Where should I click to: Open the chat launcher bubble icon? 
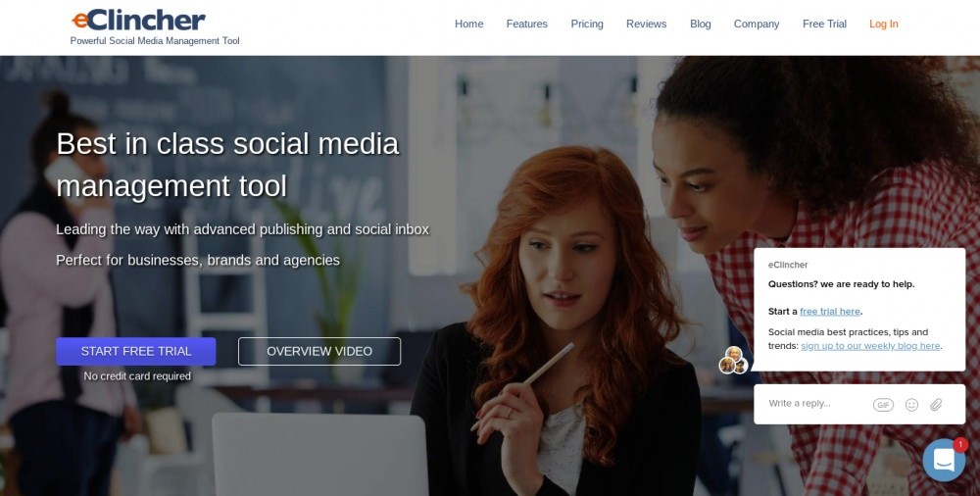click(x=944, y=460)
